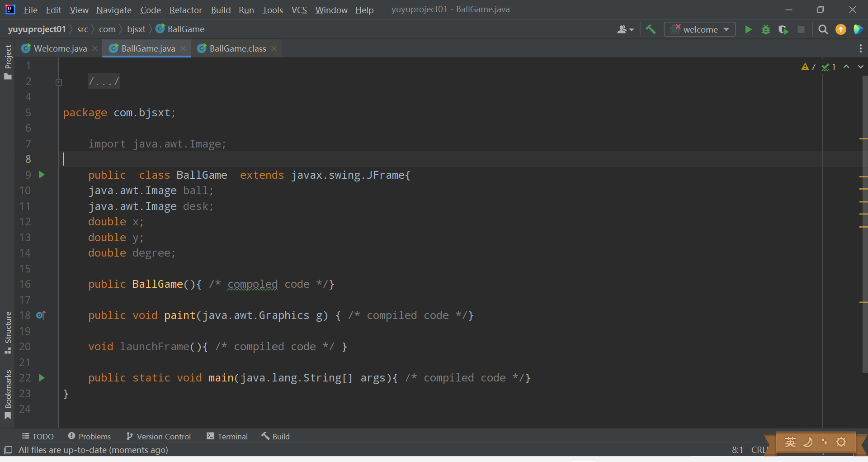Screen dimensions: 868x462
Task: Open the input method settings gear icon
Action: tap(841, 442)
